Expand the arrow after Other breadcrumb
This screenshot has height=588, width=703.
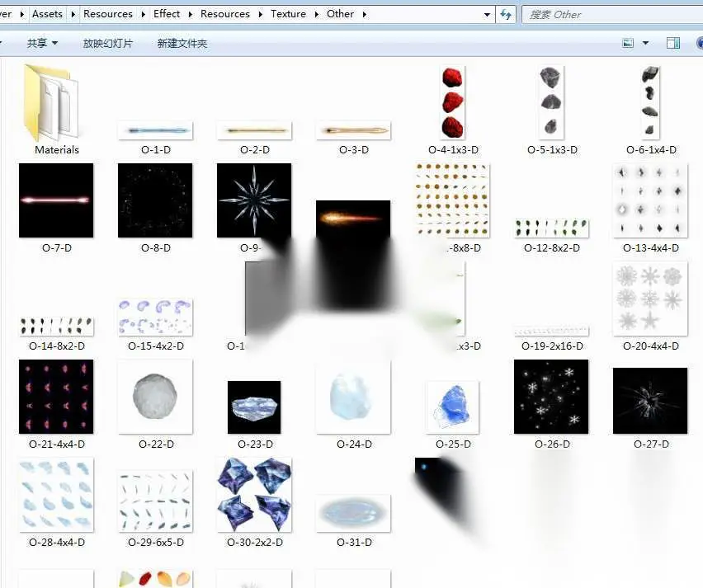pyautogui.click(x=364, y=14)
